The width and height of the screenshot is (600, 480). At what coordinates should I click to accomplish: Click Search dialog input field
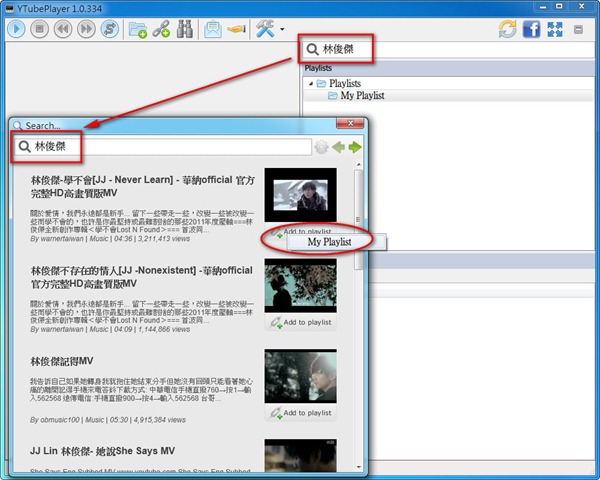tap(163, 147)
